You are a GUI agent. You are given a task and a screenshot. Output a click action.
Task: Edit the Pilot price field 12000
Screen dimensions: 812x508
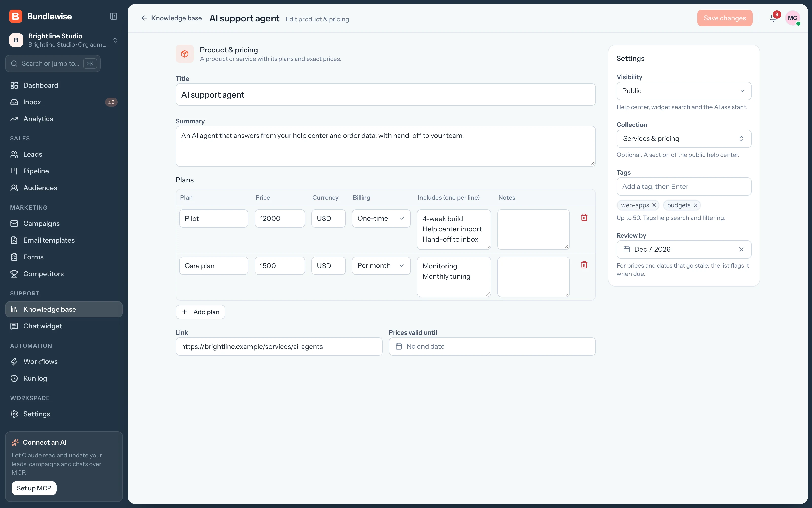[x=279, y=219]
